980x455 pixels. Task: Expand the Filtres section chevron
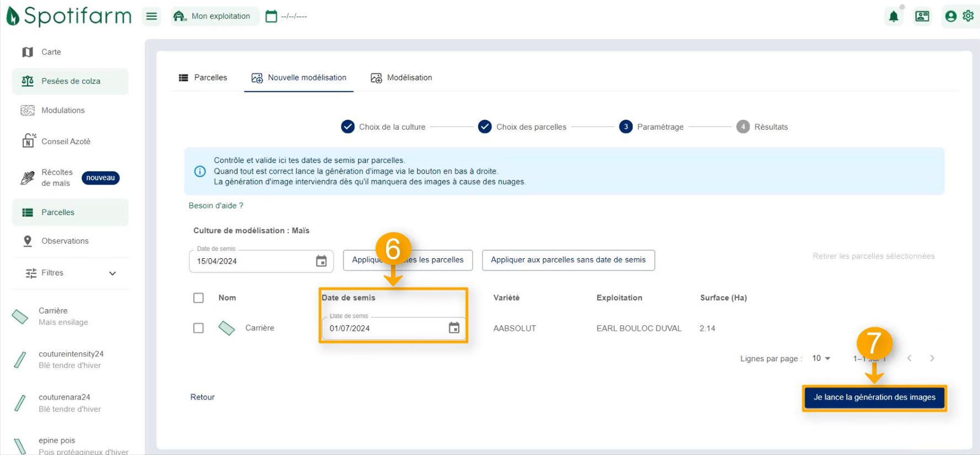tap(113, 274)
